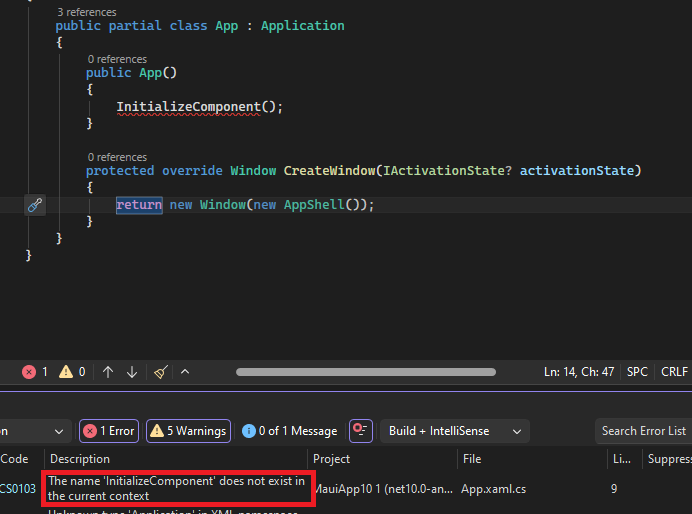Open the Build + IntelliSense dropdown
Image resolution: width=692 pixels, height=514 pixels.
[x=455, y=431]
